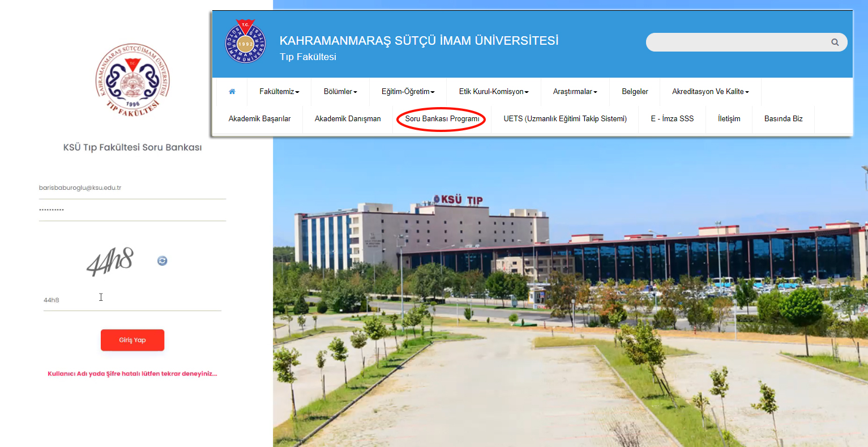Select Soru Bankası Programı menu item
Viewport: 868px width, 447px height.
pos(442,119)
